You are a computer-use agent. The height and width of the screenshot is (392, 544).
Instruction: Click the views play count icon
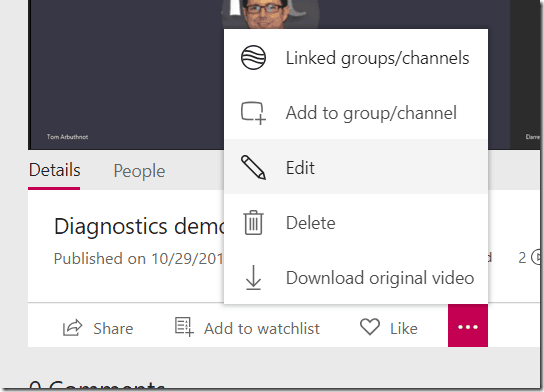tap(537, 257)
